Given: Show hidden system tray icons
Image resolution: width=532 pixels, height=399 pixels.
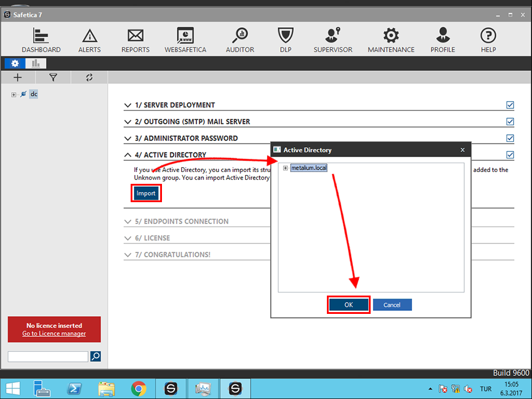Looking at the screenshot, I should [x=430, y=389].
